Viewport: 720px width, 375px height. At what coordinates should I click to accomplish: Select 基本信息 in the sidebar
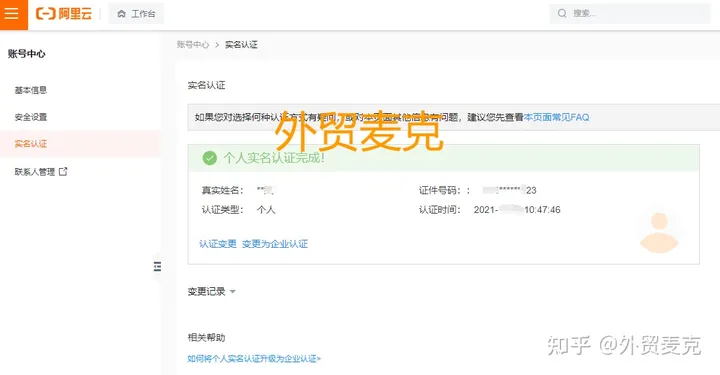pos(31,90)
